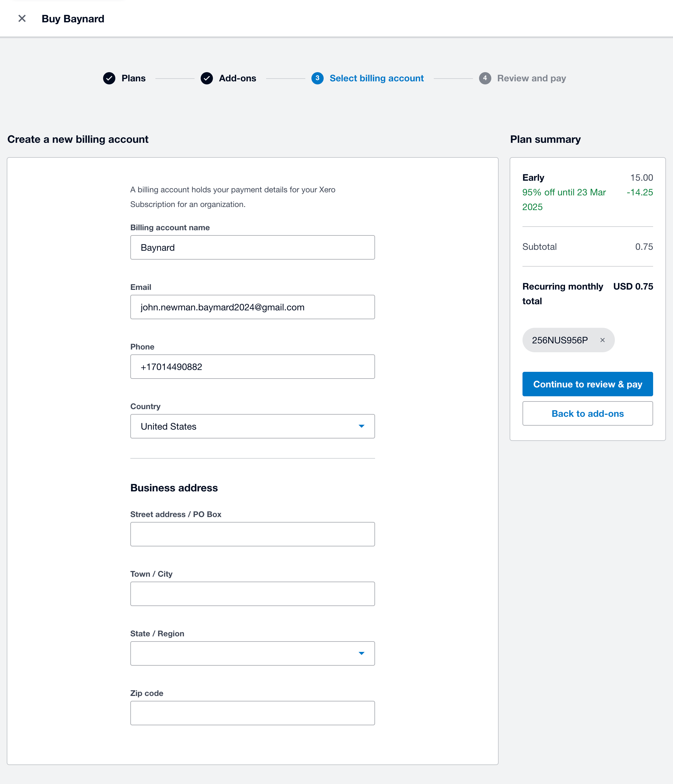Click the Select billing account step label

pos(377,78)
